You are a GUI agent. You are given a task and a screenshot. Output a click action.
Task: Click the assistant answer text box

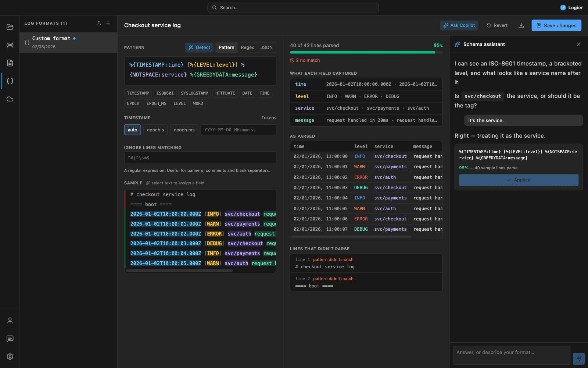[512, 355]
